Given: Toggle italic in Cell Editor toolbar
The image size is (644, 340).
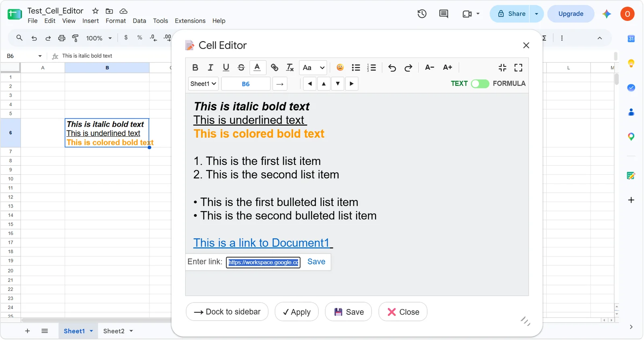Looking at the screenshot, I should (x=210, y=68).
